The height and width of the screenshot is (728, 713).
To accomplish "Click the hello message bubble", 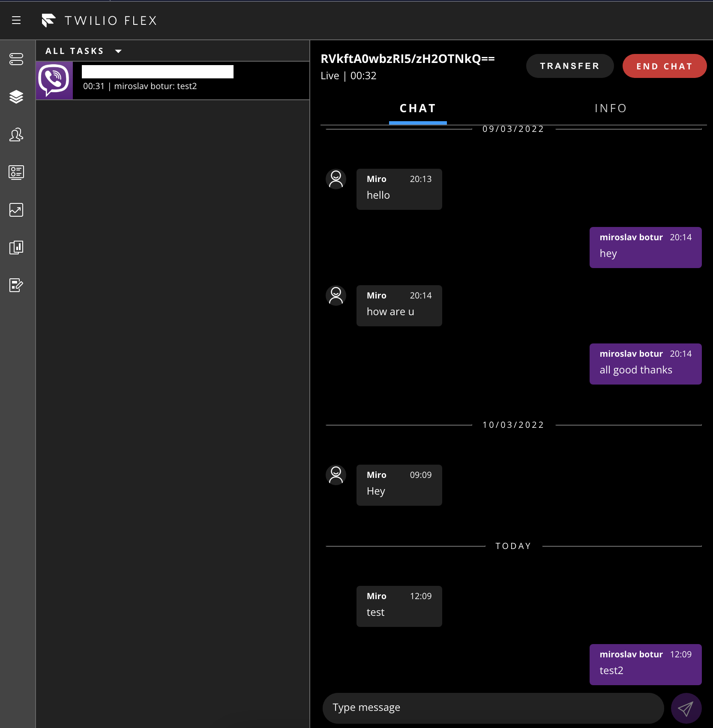I will 399,189.
